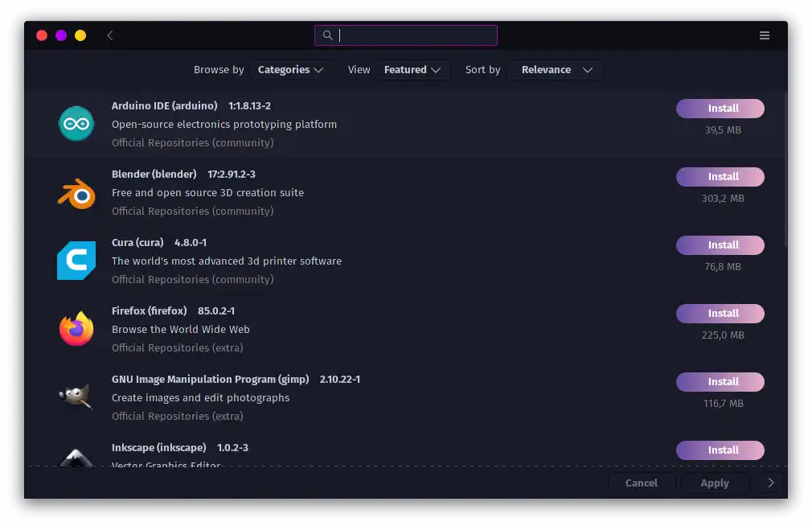
Task: Click the search magnifier icon
Action: click(327, 35)
